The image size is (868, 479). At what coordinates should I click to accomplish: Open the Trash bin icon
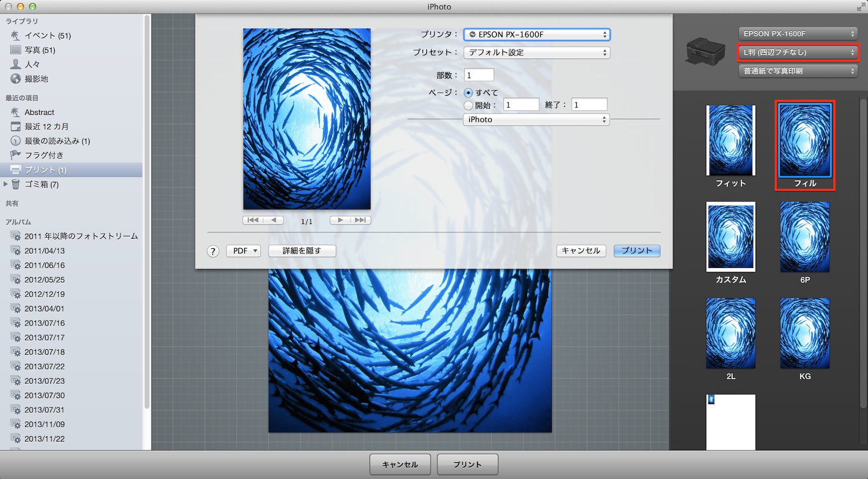[16, 184]
